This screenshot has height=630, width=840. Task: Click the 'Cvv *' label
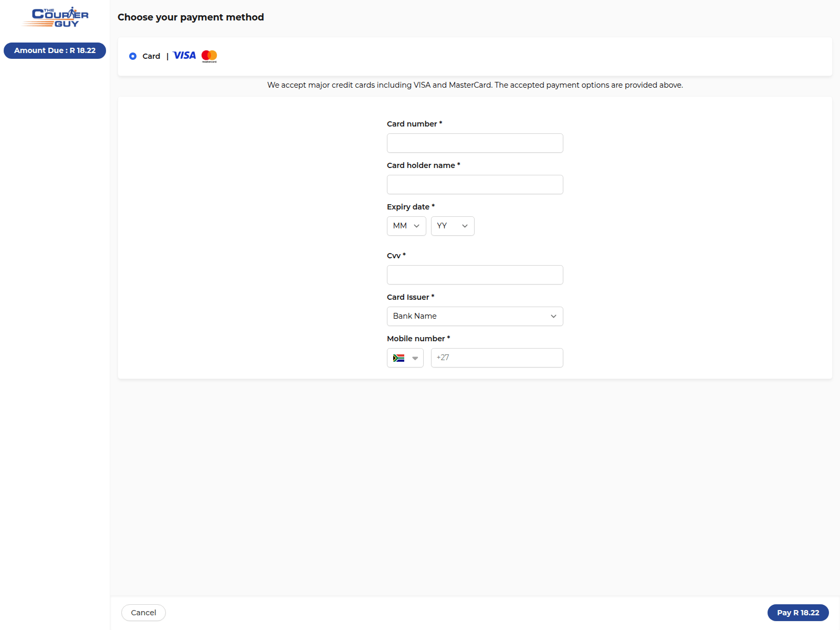[x=396, y=256]
